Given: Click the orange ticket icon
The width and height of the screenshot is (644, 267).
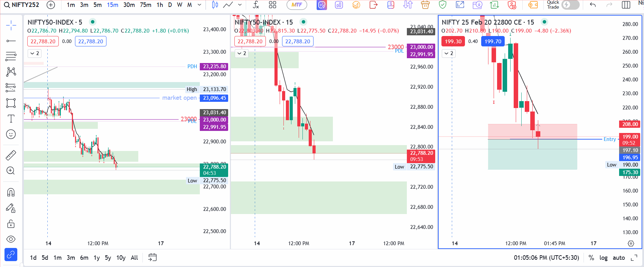Looking at the screenshot, I should pyautogui.click(x=533, y=5).
